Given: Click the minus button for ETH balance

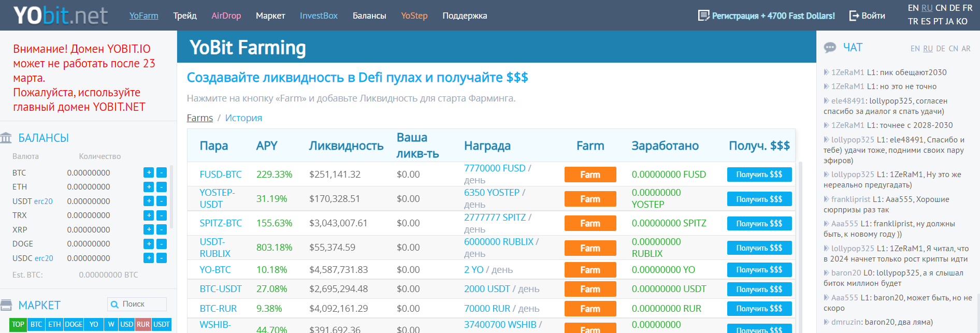Looking at the screenshot, I should point(162,187).
